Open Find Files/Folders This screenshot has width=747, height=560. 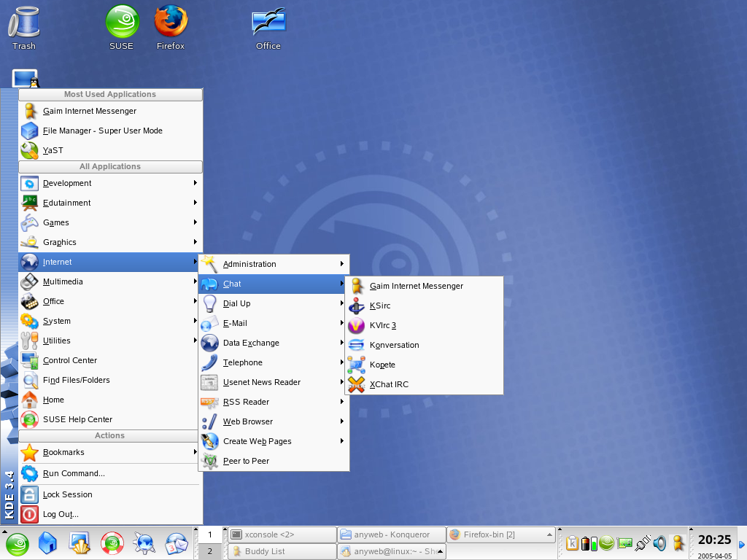click(109, 380)
